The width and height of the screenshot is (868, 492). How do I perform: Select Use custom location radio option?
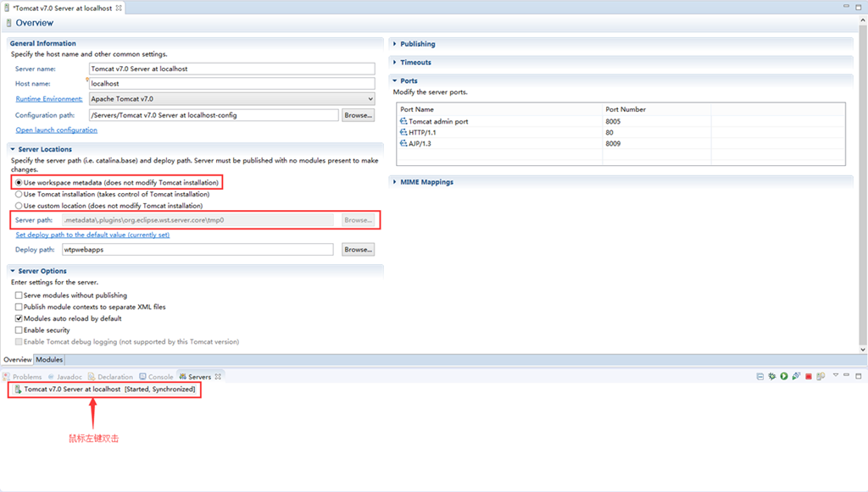pyautogui.click(x=19, y=206)
